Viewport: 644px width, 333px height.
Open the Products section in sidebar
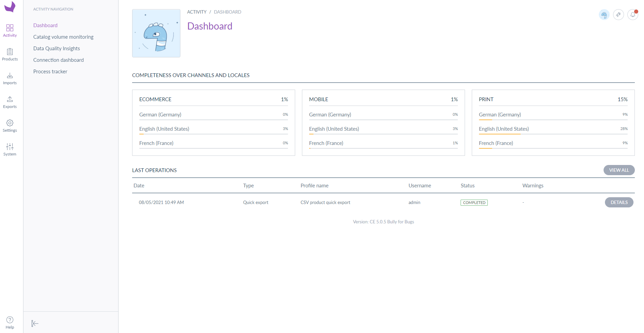(x=10, y=54)
